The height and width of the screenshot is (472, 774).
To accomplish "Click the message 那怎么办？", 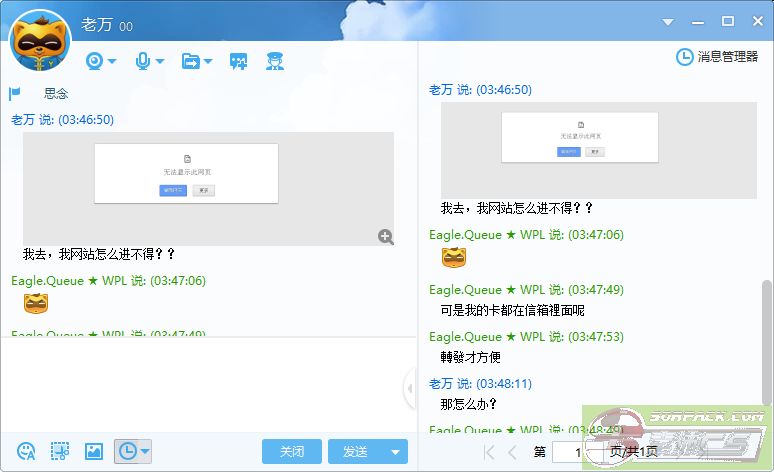I will pyautogui.click(x=468, y=404).
